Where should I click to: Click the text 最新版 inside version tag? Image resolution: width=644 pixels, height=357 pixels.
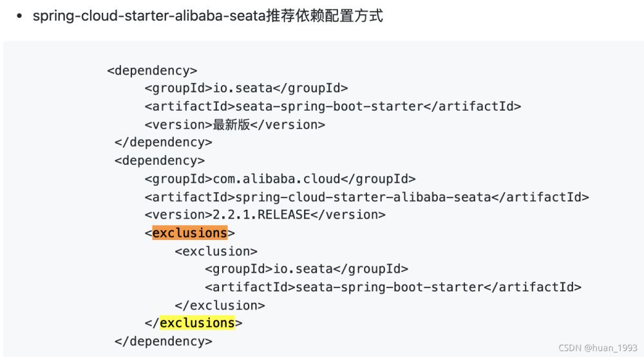pos(231,124)
